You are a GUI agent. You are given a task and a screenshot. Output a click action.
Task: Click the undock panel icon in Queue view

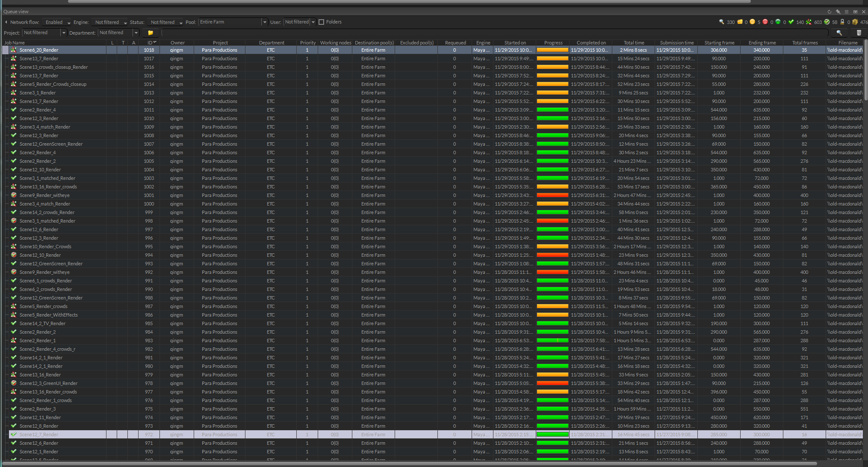pyautogui.click(x=855, y=12)
